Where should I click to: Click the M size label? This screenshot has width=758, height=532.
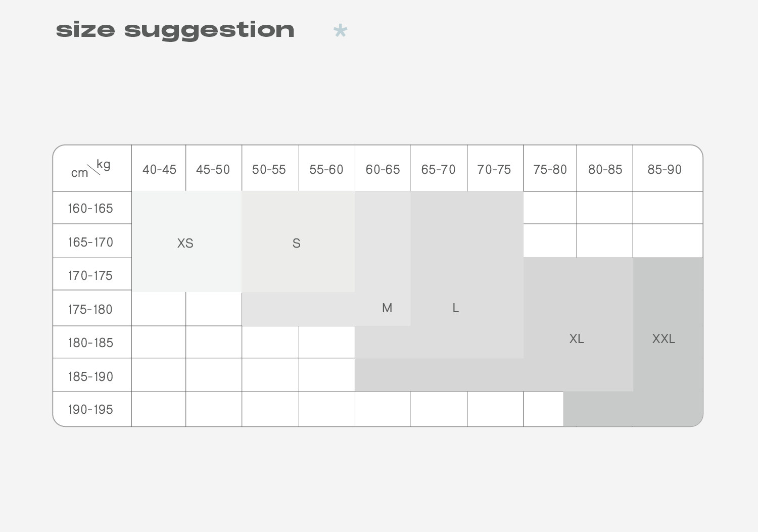pos(387,308)
